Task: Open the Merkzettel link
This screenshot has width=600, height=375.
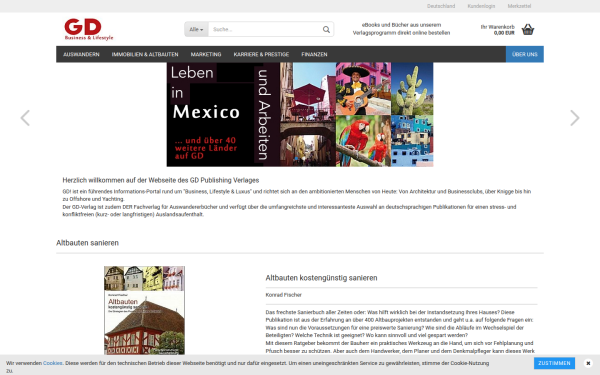Action: (x=519, y=6)
